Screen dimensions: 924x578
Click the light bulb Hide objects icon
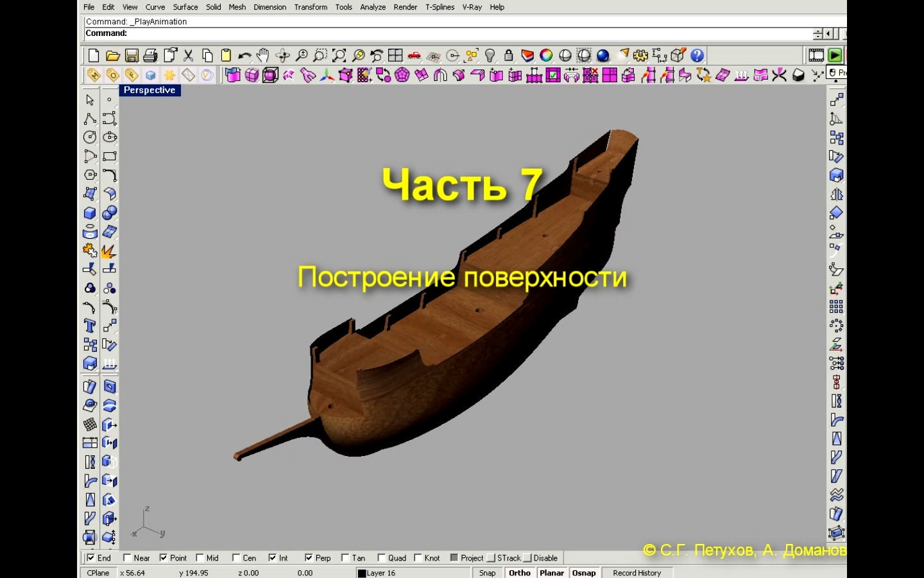coord(490,56)
